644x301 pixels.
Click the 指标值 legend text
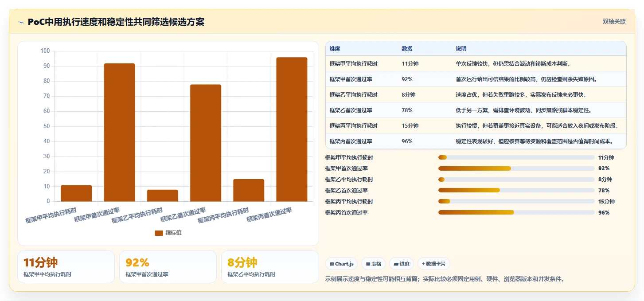click(x=173, y=233)
